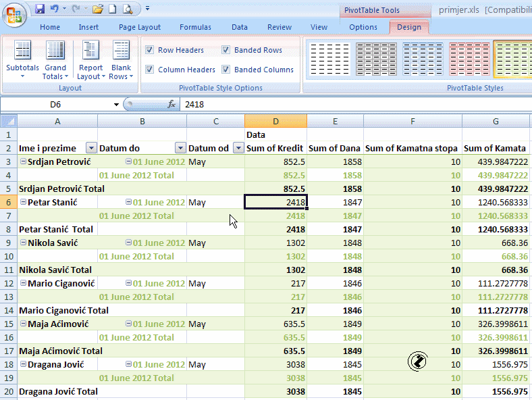532x400 pixels.
Task: Open the 'Datum od' filter dropdown
Action: pyautogui.click(x=238, y=148)
